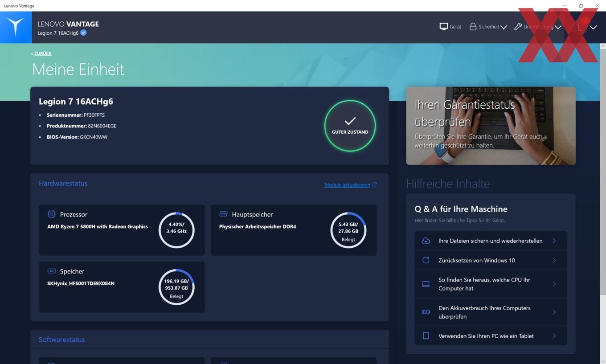Open Den Akkuverbrauch Ihres Computers überprüfen
This screenshot has height=364, width=606.
[491, 312]
